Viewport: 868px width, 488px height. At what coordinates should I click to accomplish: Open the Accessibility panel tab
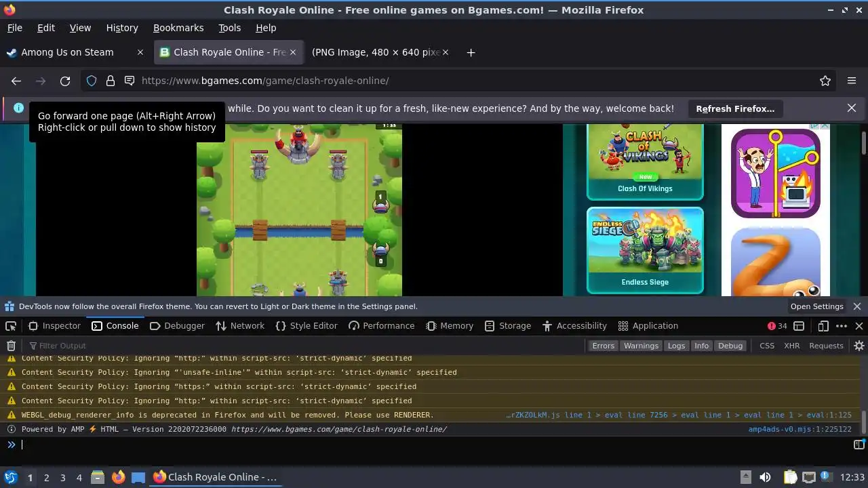tap(574, 326)
